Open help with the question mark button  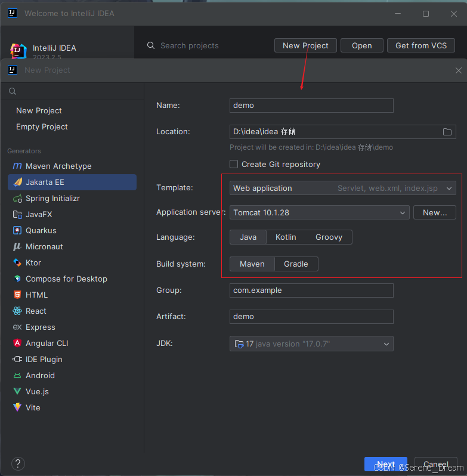(18, 463)
